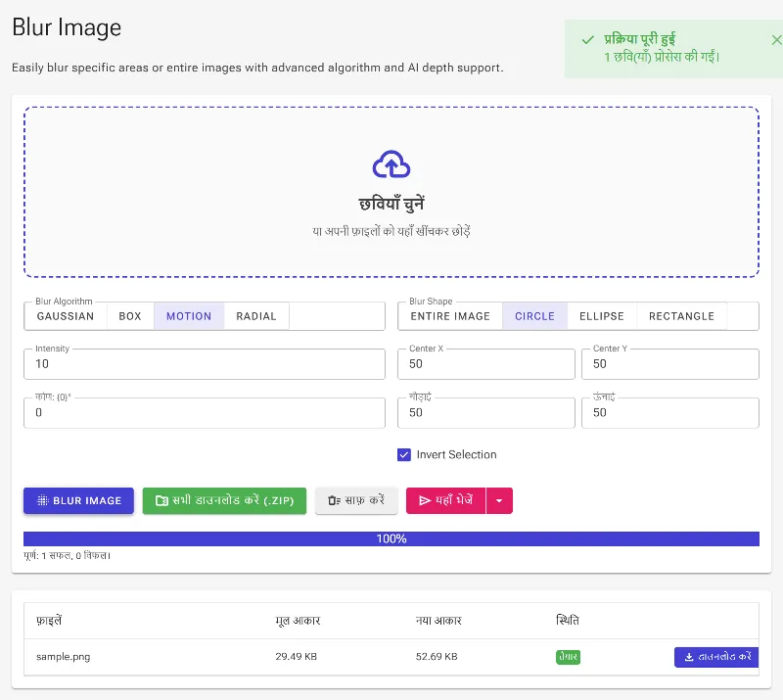Dismiss the green success notification

pyautogui.click(x=776, y=40)
